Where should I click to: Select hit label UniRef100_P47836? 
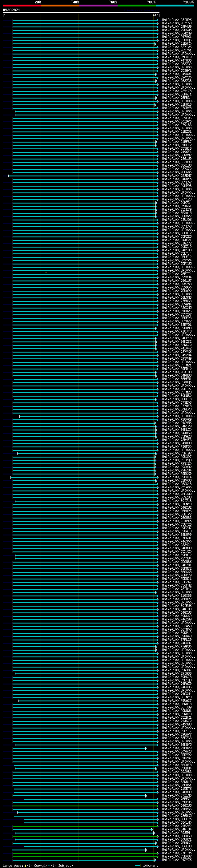click(x=177, y=61)
